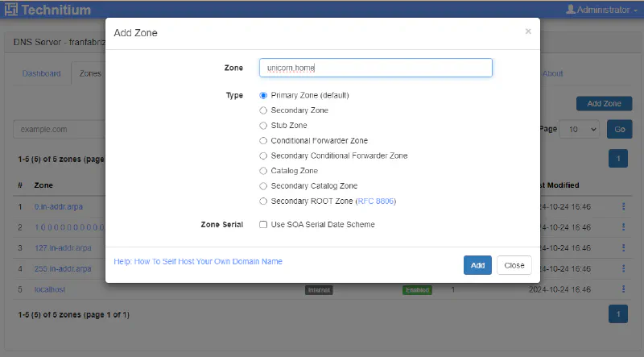Click the Zone name input field

tap(376, 68)
